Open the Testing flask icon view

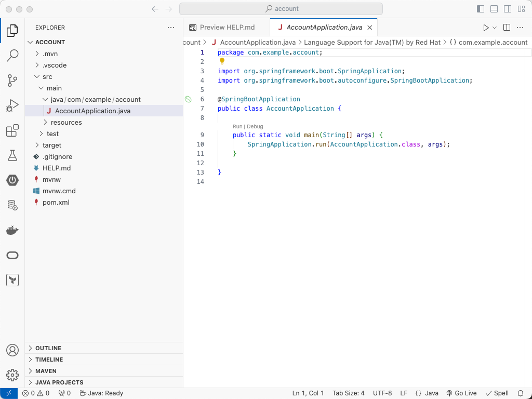[12, 155]
